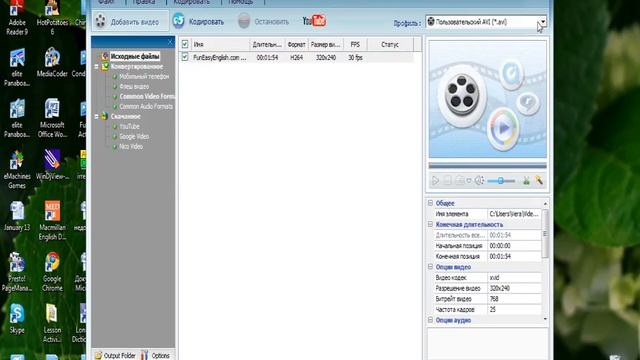Collapse the Опции аудио section

pos(430,320)
